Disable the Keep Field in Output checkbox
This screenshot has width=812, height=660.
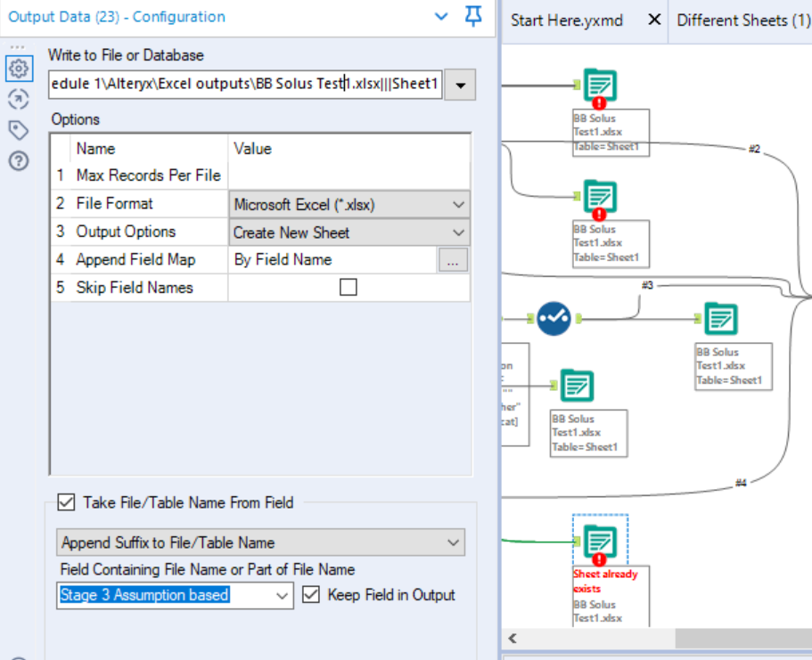click(x=311, y=595)
